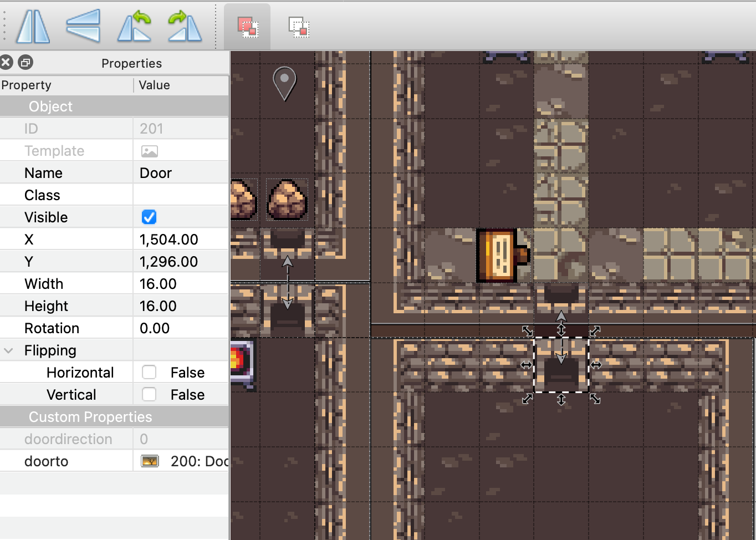Image resolution: width=756 pixels, height=540 pixels.
Task: Click the Custom Properties section header
Action: click(90, 417)
